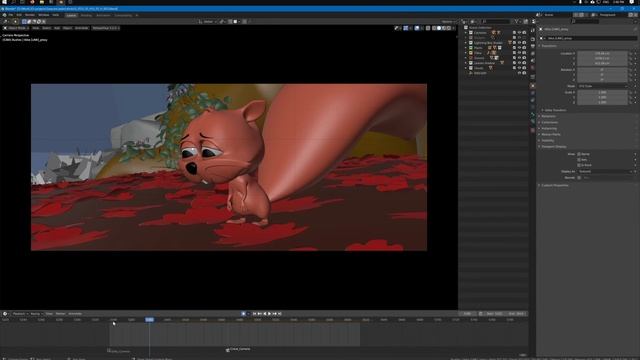Expand the Collections panel

tap(549, 122)
